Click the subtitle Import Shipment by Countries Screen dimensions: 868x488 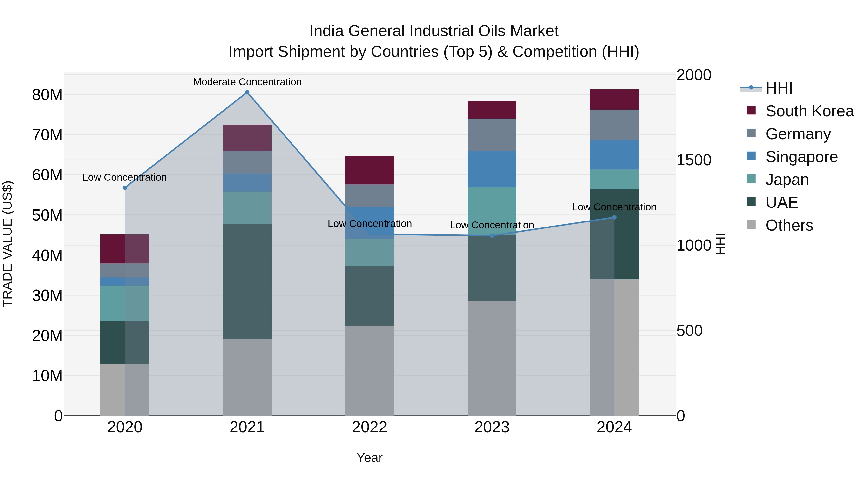[434, 52]
